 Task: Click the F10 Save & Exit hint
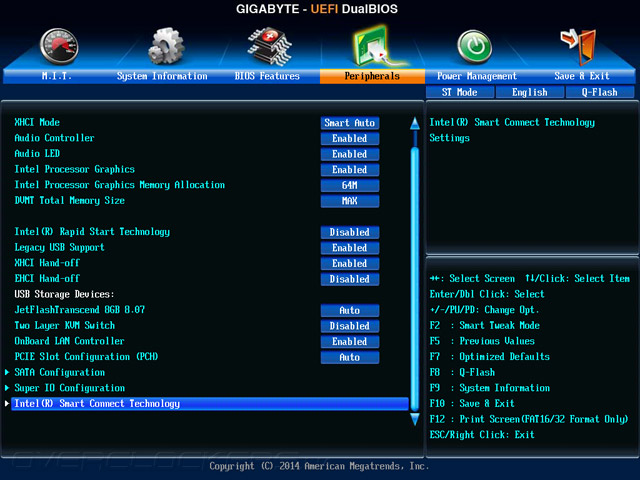point(472,403)
